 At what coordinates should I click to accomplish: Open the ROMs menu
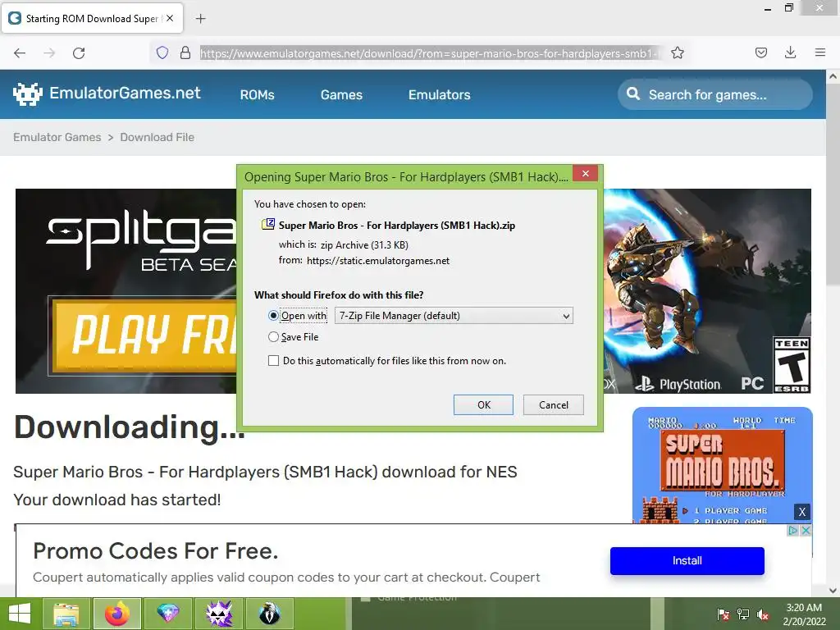tap(257, 95)
